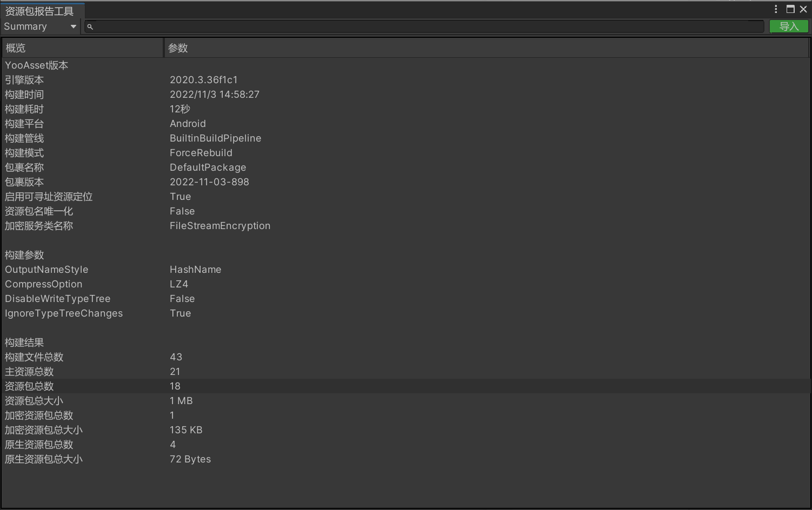Click the 135 KB size value
The image size is (812, 510).
pyautogui.click(x=186, y=430)
